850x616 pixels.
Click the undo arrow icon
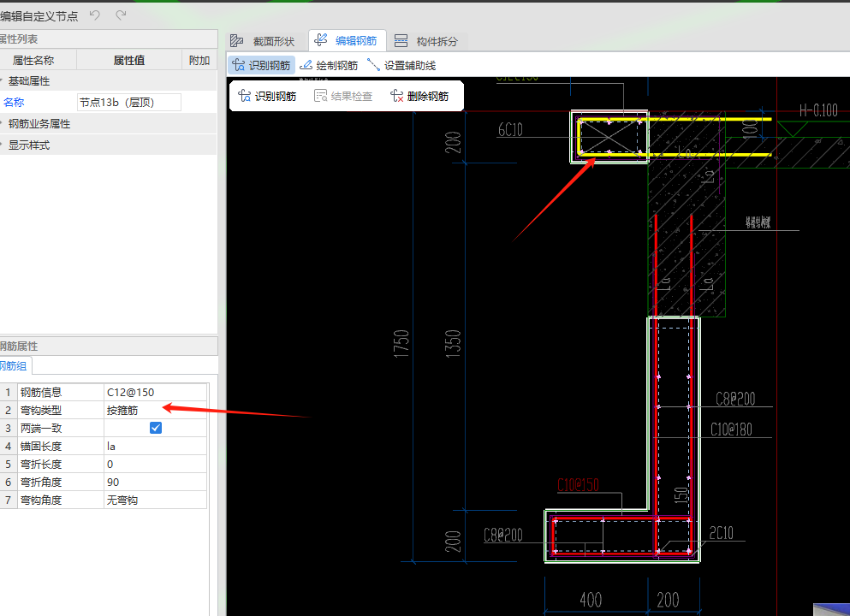click(x=95, y=15)
